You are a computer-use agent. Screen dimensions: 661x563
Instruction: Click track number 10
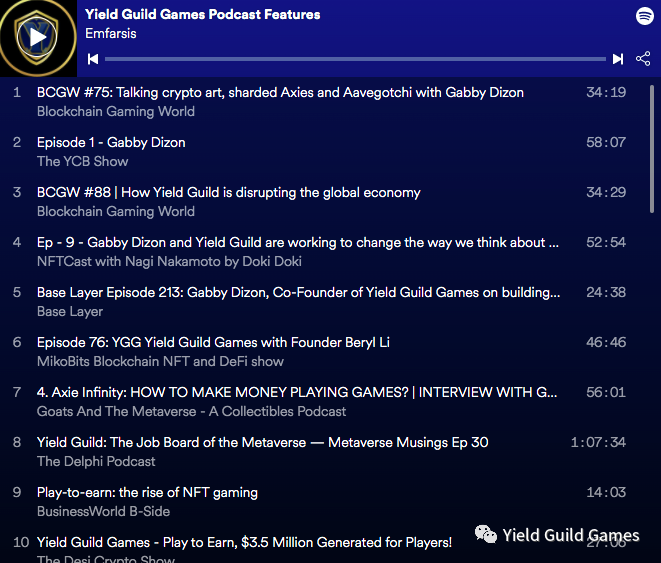pos(21,542)
